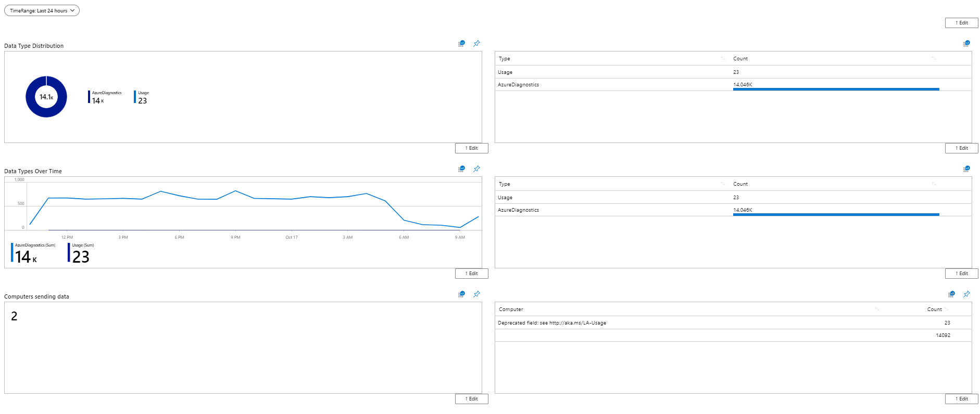980x414 pixels.
Task: Sort top table by Type column
Action: point(723,59)
